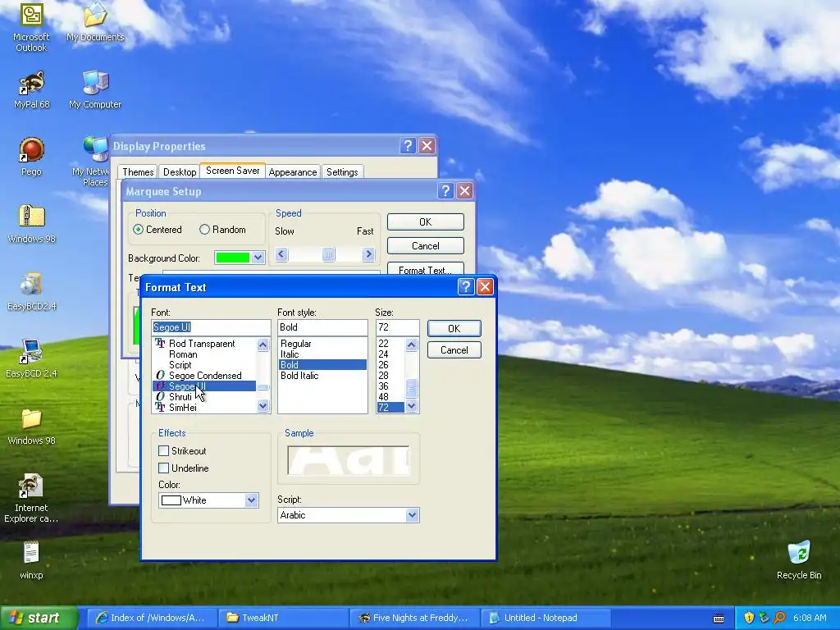Switch to the Screen Saver tab
The height and width of the screenshot is (630, 840).
click(232, 171)
